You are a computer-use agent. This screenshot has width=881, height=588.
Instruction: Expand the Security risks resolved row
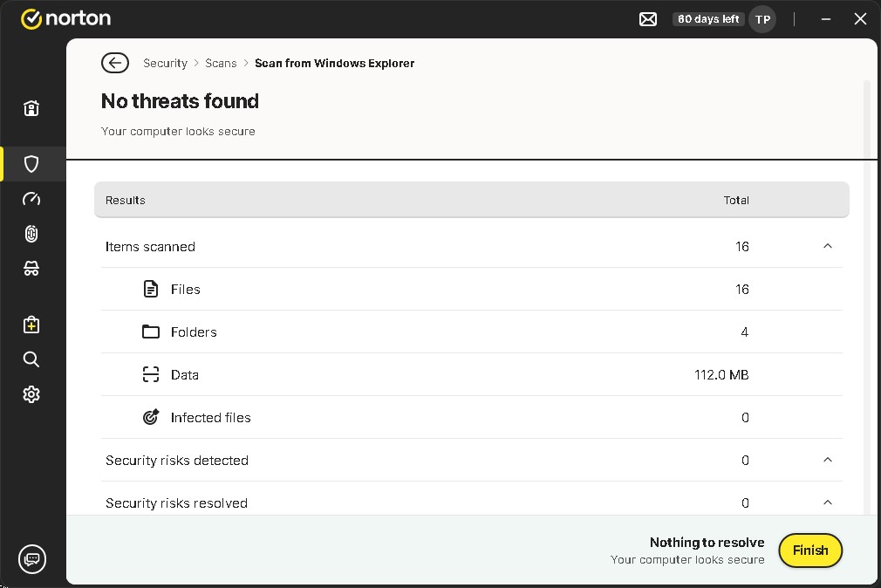(x=828, y=503)
